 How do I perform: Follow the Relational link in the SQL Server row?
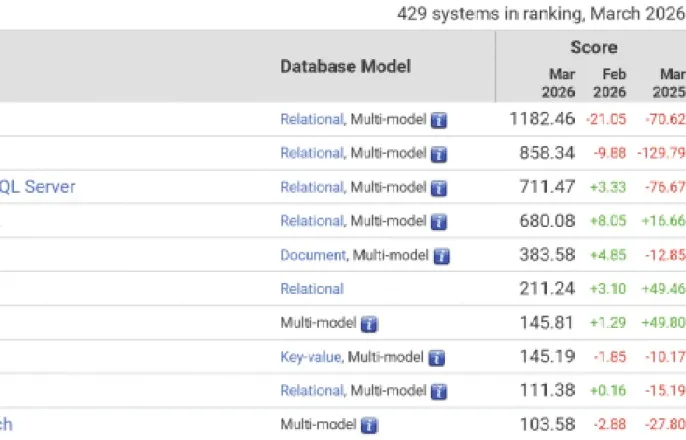click(311, 187)
